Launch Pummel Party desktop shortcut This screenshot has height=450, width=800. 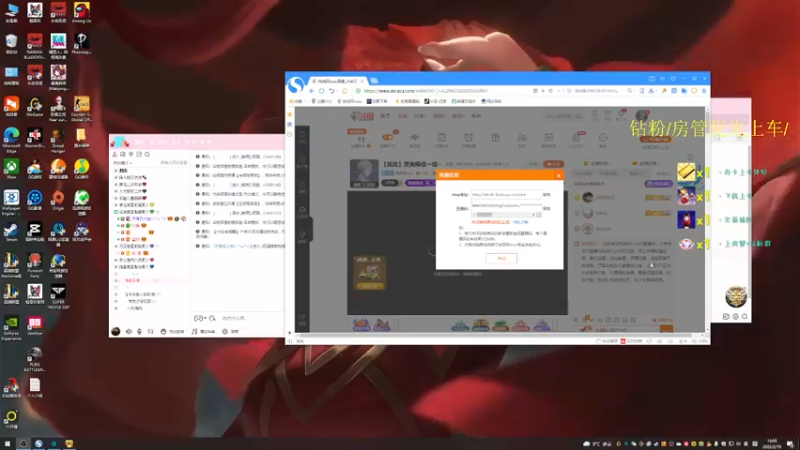tap(35, 265)
